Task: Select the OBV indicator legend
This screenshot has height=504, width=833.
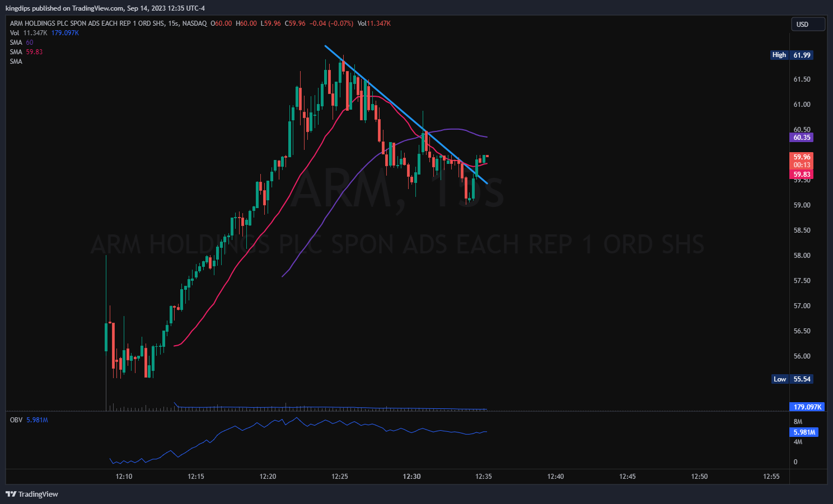Action: point(29,420)
